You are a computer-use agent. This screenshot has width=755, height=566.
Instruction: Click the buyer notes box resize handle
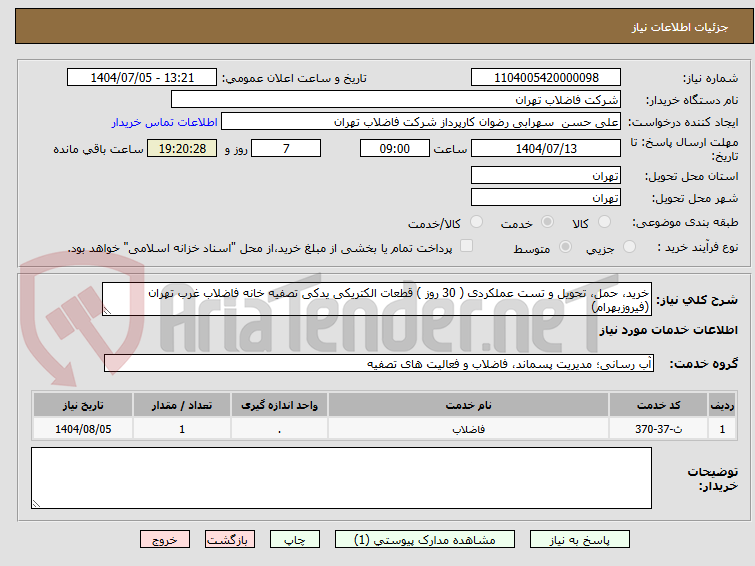click(x=37, y=503)
